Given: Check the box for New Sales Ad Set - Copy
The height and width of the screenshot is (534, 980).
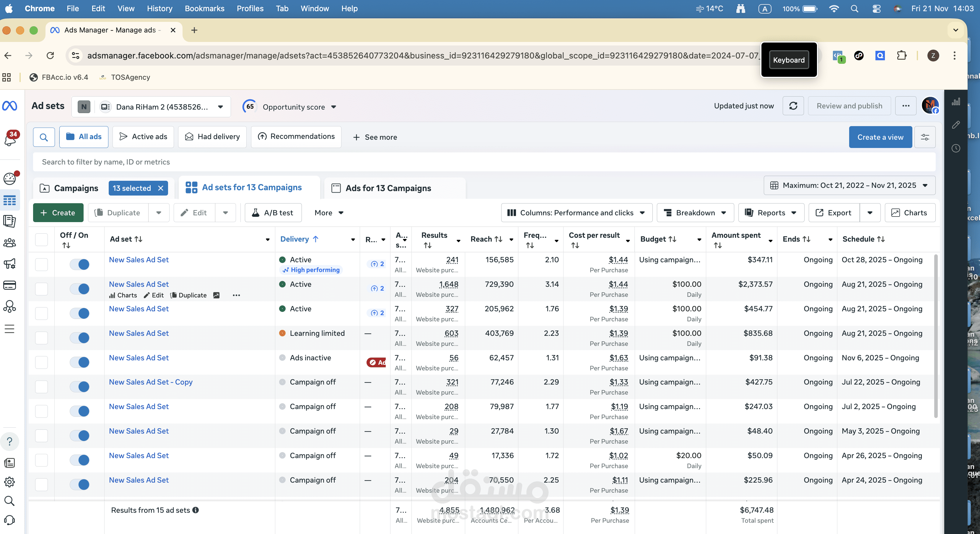Looking at the screenshot, I should point(41,386).
